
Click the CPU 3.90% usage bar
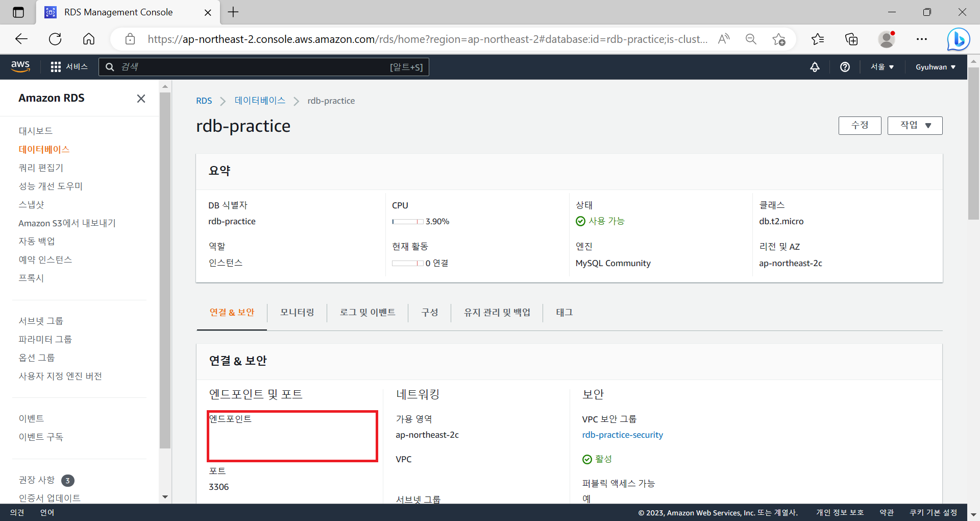[407, 222]
